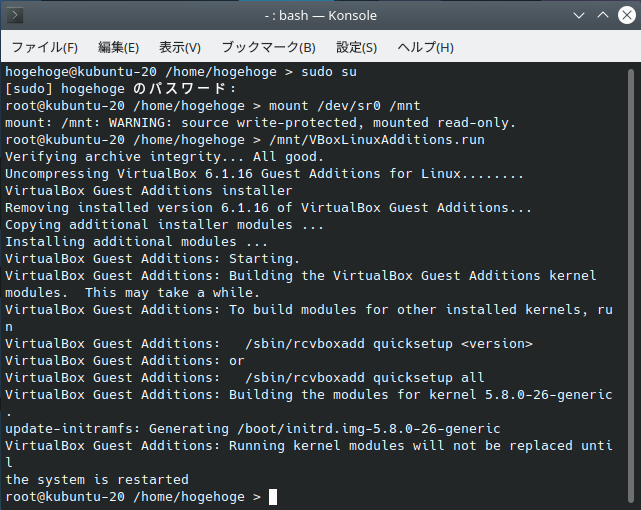Image resolution: width=641 pixels, height=510 pixels.
Task: Open the ファイル(F) menu
Action: point(45,47)
